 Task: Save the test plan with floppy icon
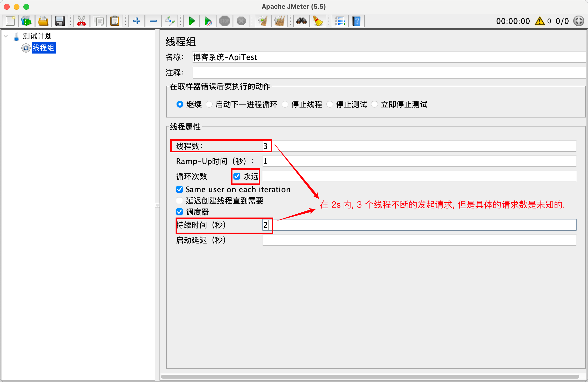pos(60,21)
